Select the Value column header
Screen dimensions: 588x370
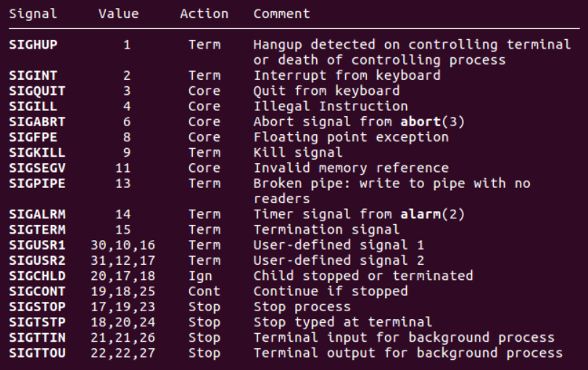[x=118, y=14]
